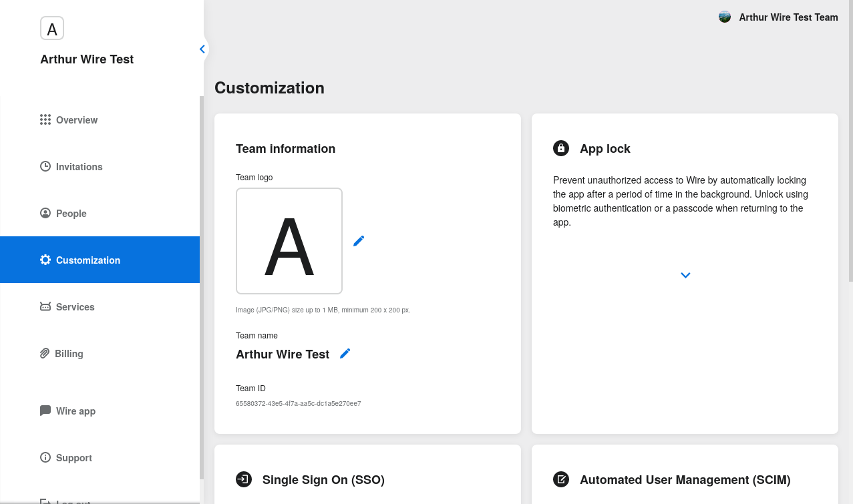Click the image size requirement hint text

[323, 310]
